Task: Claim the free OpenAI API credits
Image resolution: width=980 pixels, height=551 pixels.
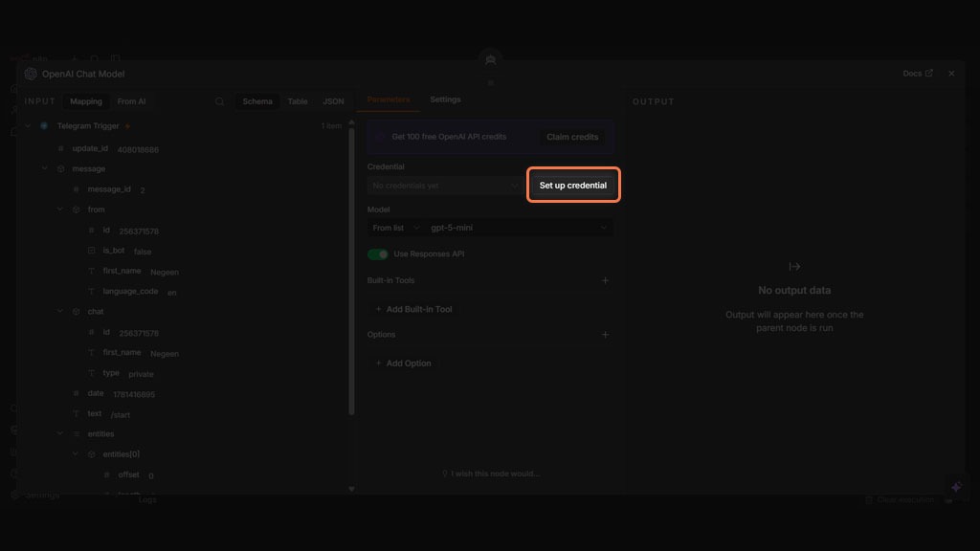Action: (x=572, y=137)
